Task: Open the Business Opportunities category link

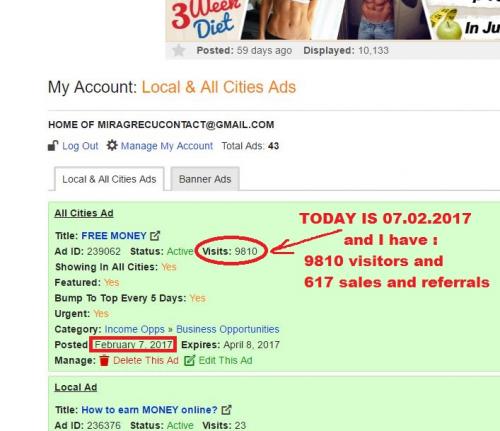Action: click(228, 329)
